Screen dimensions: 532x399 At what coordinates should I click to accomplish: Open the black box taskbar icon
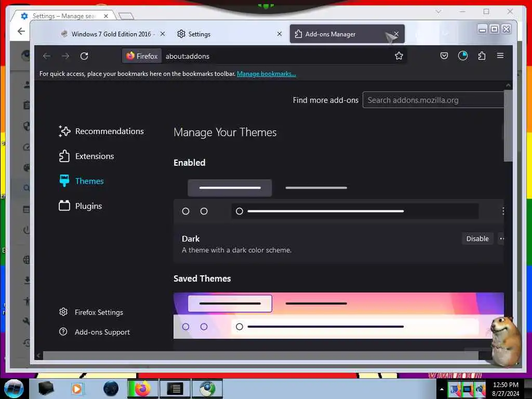click(46, 389)
